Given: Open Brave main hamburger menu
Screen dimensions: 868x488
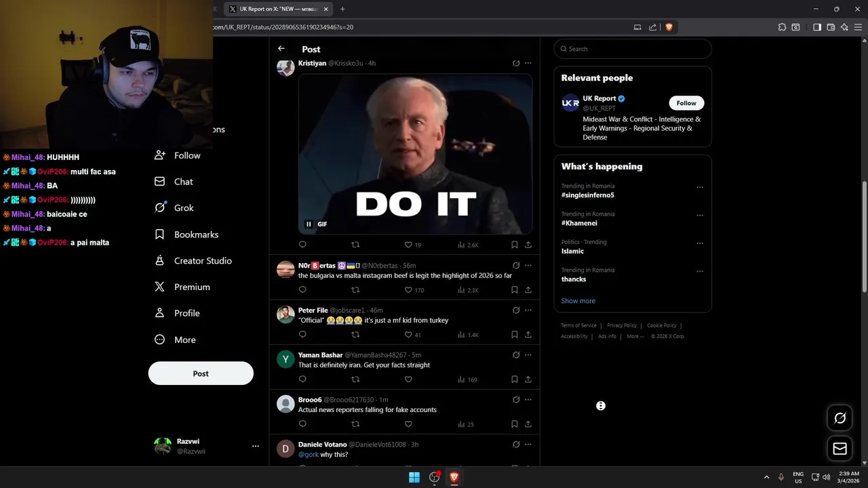Looking at the screenshot, I should (858, 27).
